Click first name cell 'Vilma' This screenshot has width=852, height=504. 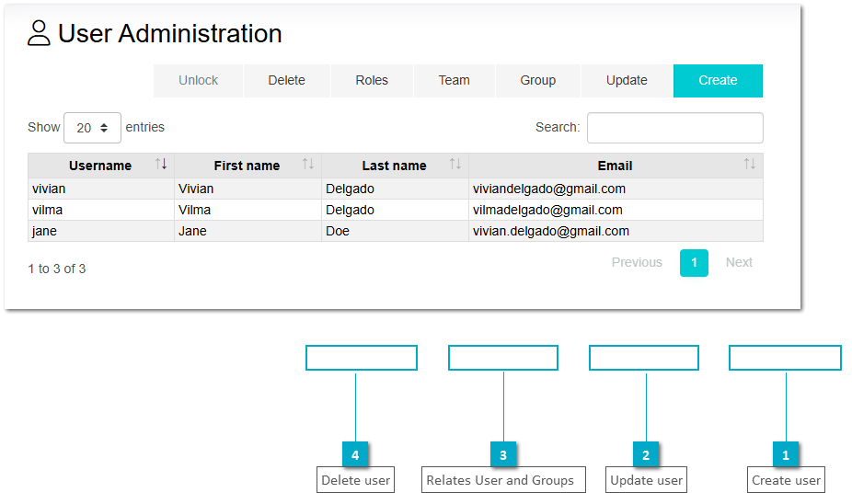tap(248, 210)
